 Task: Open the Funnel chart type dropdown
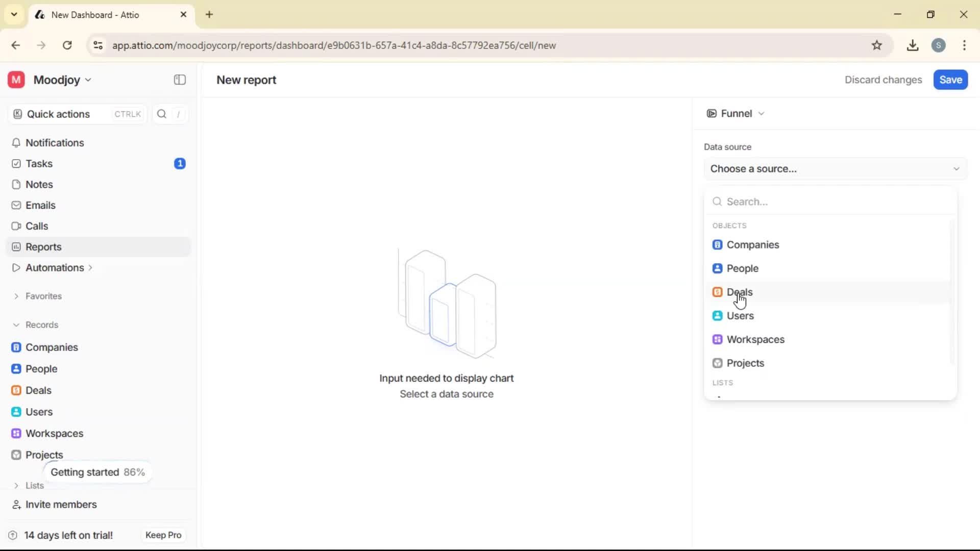(x=736, y=113)
